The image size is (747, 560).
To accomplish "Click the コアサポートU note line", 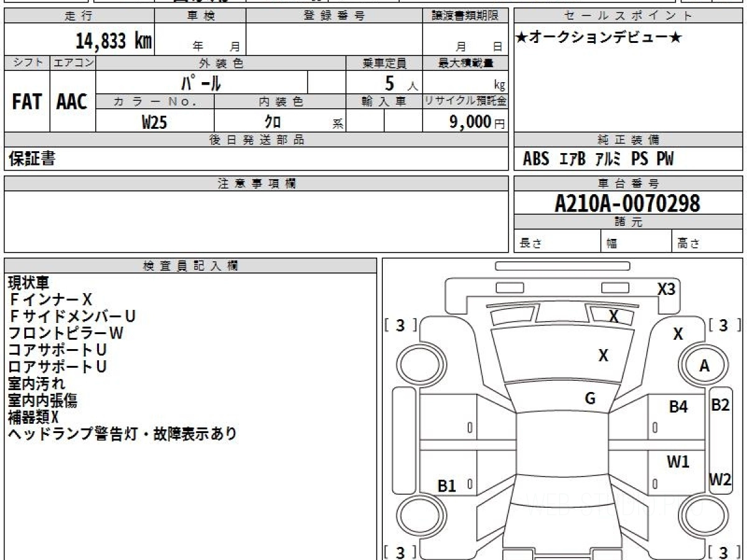I will [57, 350].
